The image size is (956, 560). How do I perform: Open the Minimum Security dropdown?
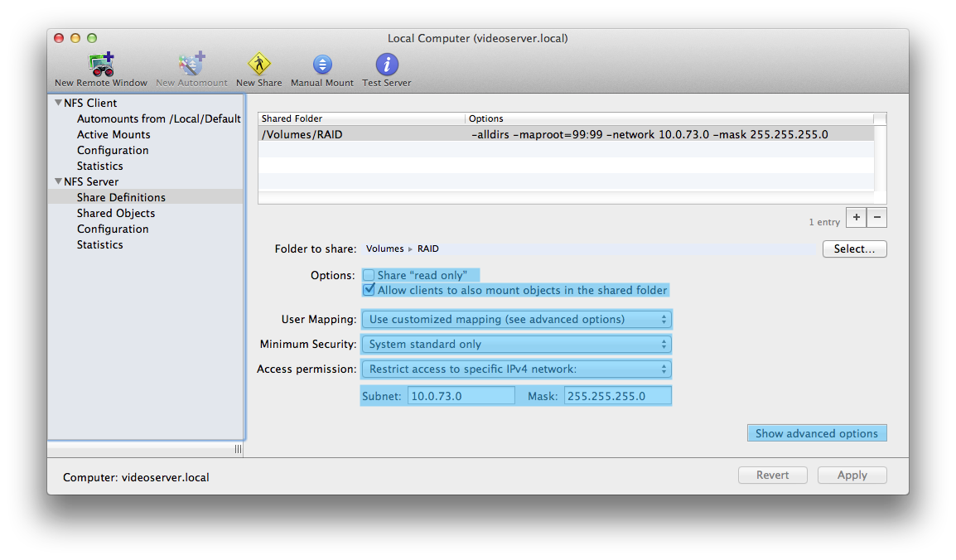(516, 345)
